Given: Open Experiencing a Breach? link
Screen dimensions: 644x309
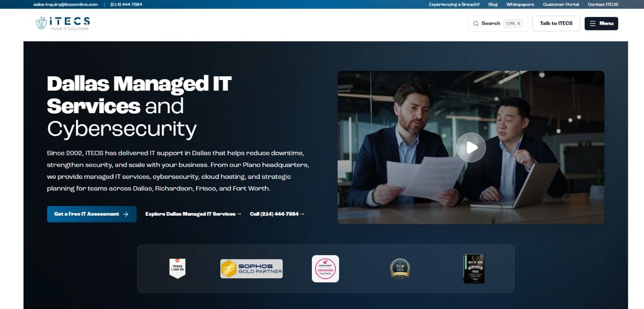Looking at the screenshot, I should tap(454, 4).
